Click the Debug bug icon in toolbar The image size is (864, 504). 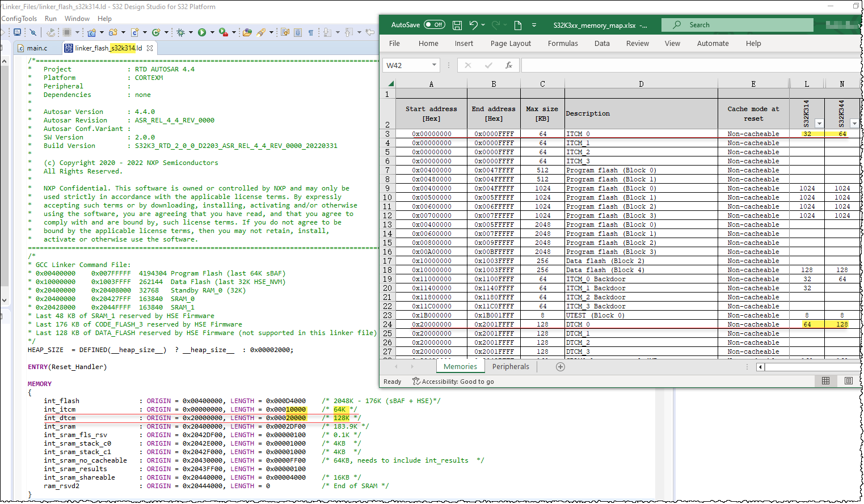pos(181,32)
